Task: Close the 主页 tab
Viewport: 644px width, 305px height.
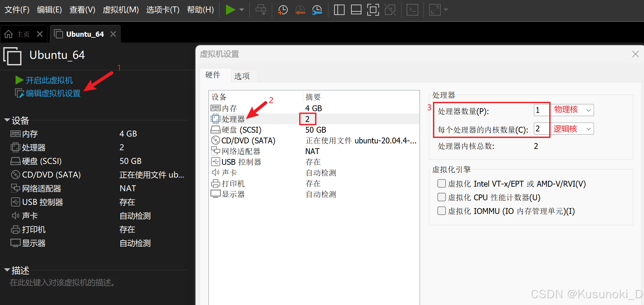Action: click(x=40, y=34)
